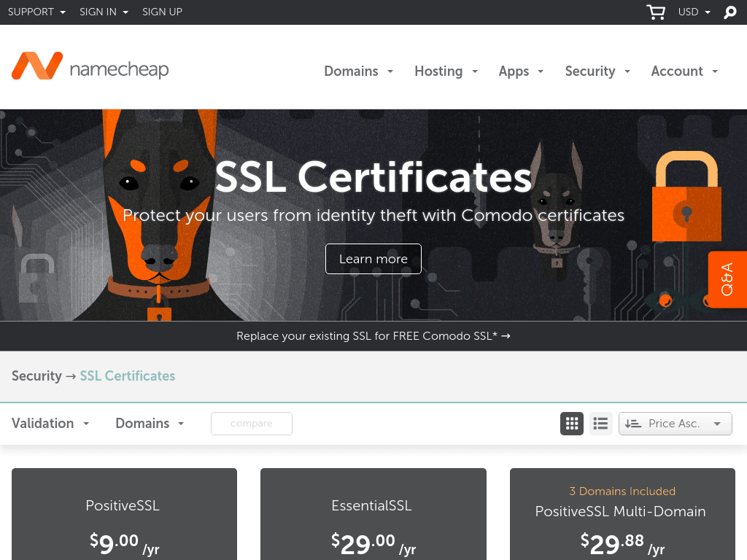
Task: Click the 3 Domains Included label
Action: pos(622,491)
